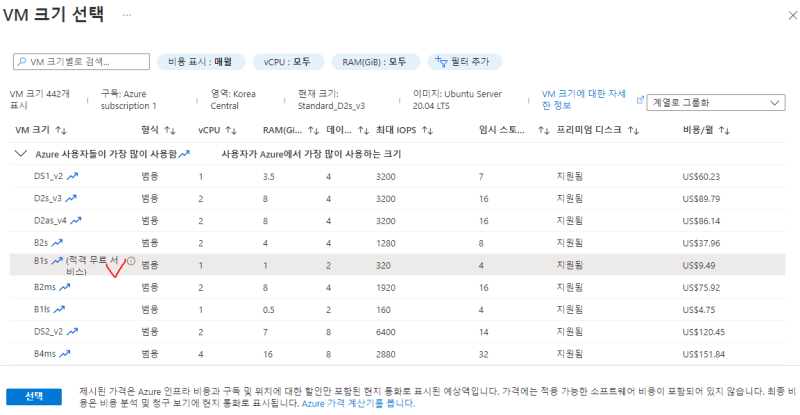Select the D2s_v3 size row
Screen dimensions: 800x415
[x=397, y=199]
